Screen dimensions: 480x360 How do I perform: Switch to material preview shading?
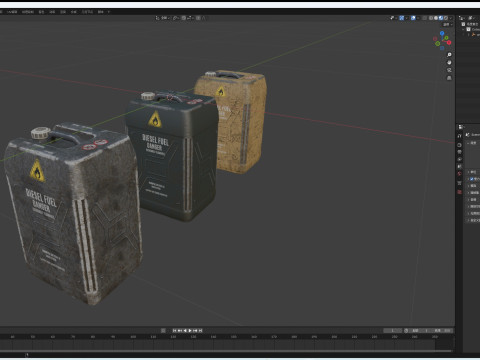(441, 18)
